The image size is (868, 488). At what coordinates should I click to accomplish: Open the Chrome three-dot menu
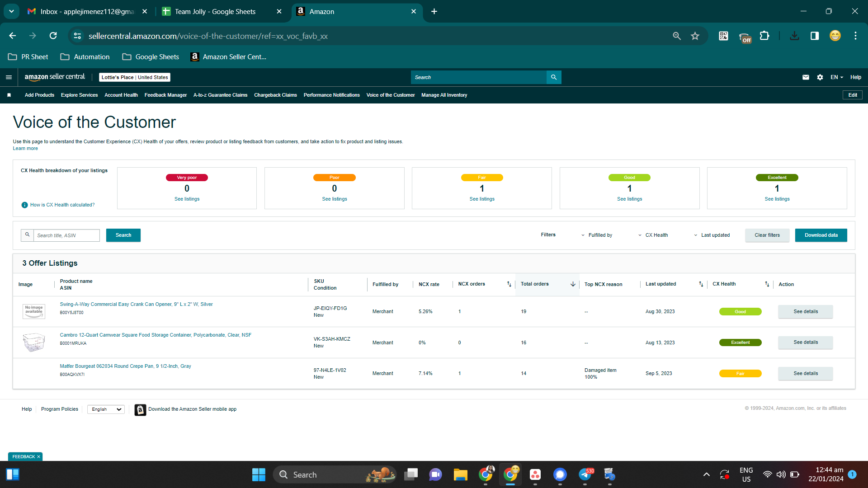pyautogui.click(x=855, y=36)
